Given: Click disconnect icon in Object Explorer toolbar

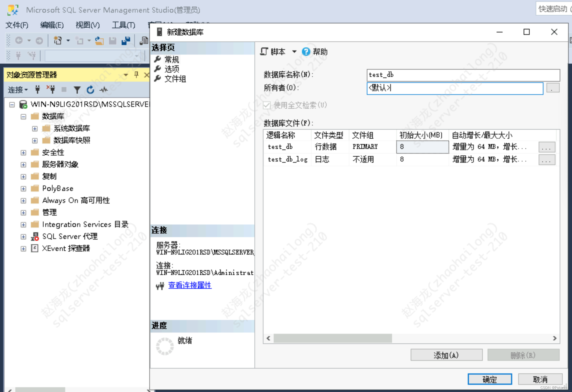Looking at the screenshot, I should point(51,89).
